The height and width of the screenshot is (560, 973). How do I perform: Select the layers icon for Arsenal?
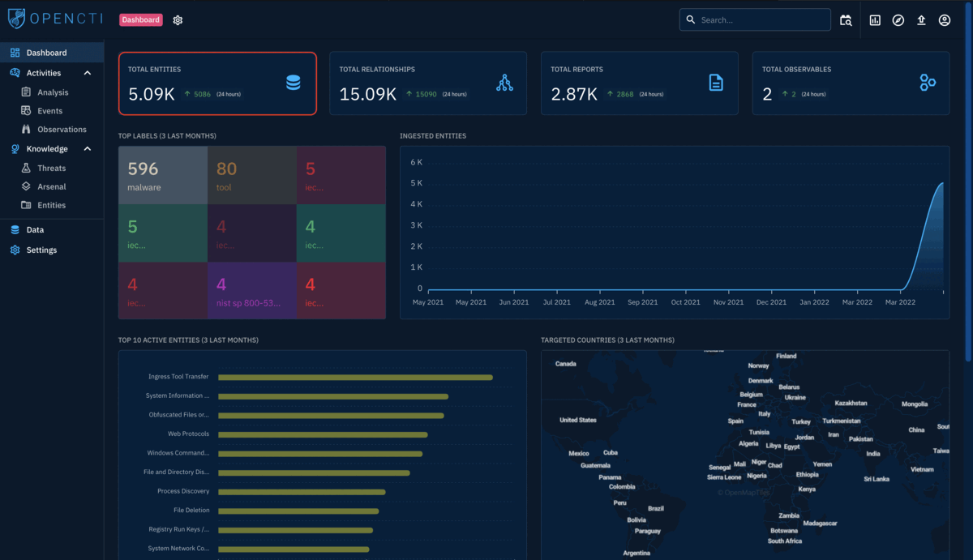click(27, 186)
